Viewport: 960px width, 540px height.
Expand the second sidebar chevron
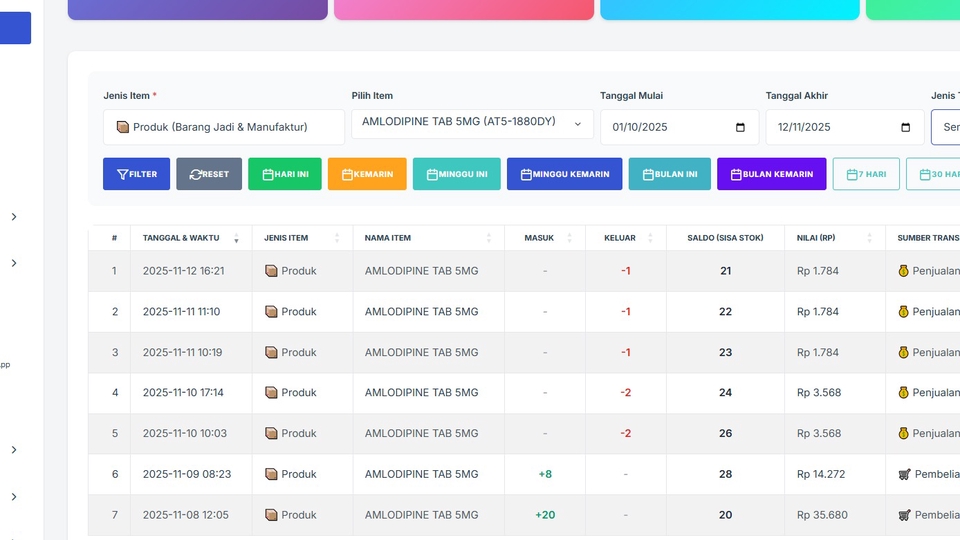tap(13, 263)
